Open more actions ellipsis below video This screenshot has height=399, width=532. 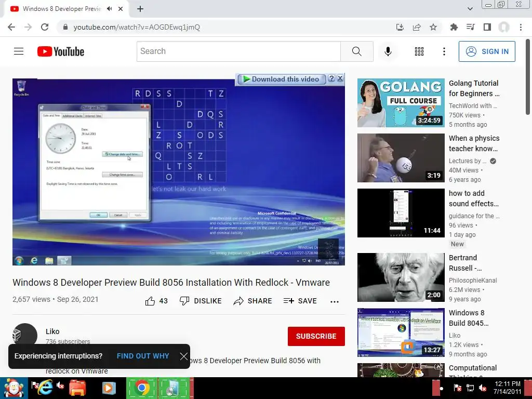[335, 301]
